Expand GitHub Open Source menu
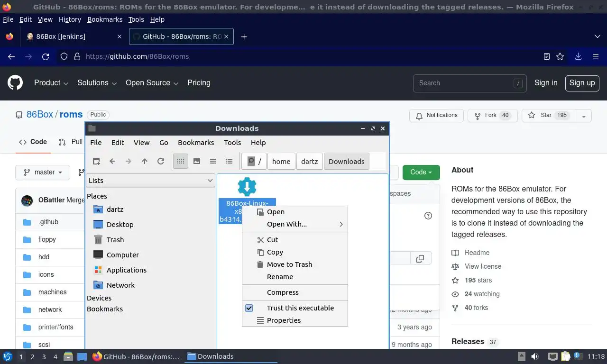The image size is (607, 364). pos(152,82)
